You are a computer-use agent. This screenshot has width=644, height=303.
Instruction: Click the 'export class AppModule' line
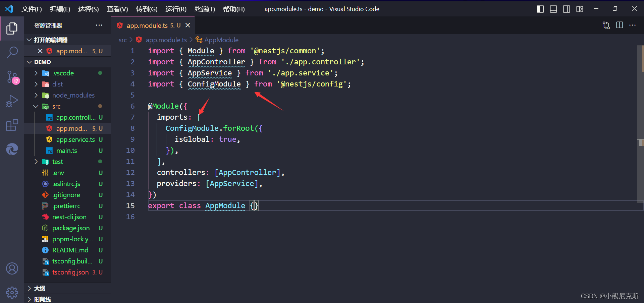tap(203, 206)
